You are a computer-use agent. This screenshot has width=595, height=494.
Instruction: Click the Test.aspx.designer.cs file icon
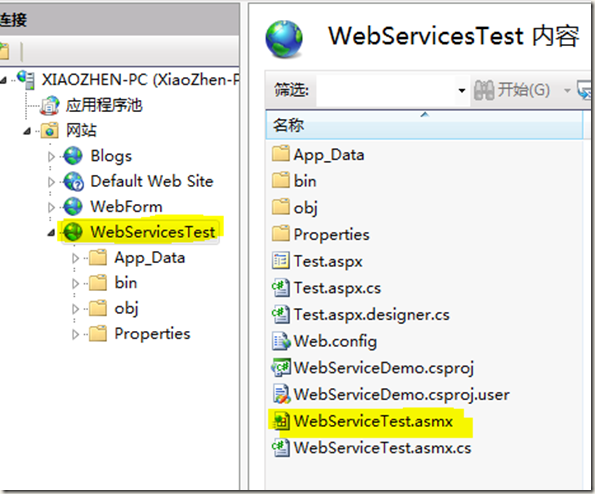[281, 314]
